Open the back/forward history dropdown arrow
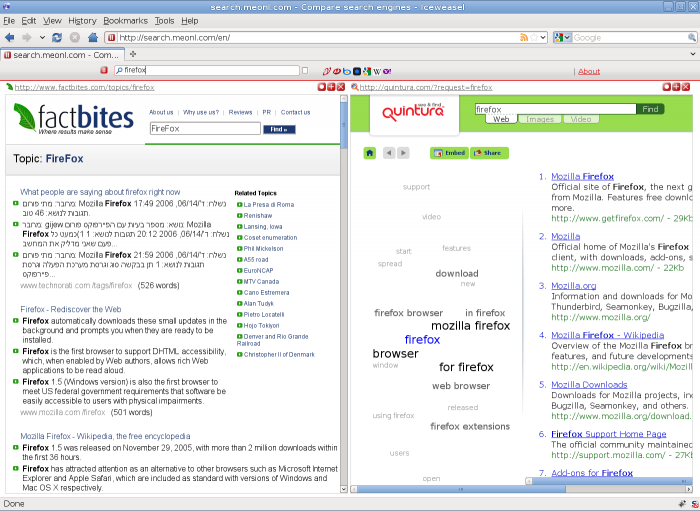Image resolution: width=700 pixels, height=511 pixels. [42, 37]
